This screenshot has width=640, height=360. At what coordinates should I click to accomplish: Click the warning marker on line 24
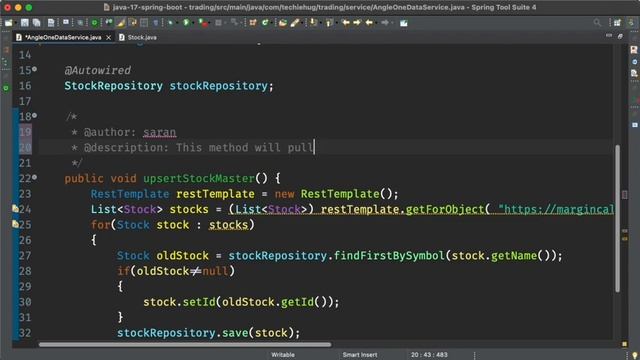click(x=15, y=209)
